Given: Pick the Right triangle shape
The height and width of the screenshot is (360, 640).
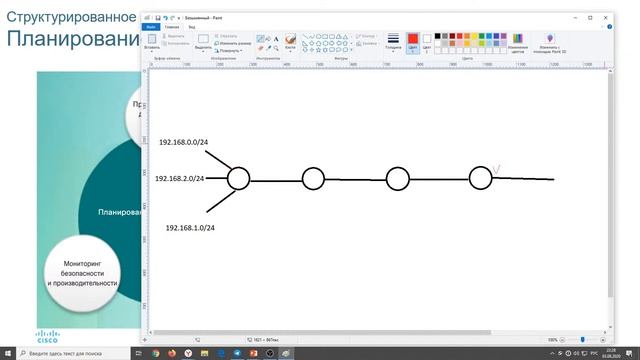Looking at the screenshot, I should click(x=305, y=44).
